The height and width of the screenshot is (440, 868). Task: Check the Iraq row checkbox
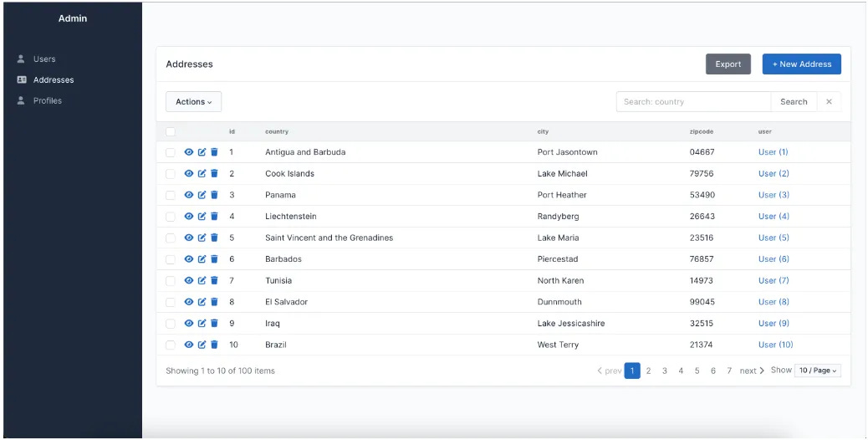click(x=171, y=324)
